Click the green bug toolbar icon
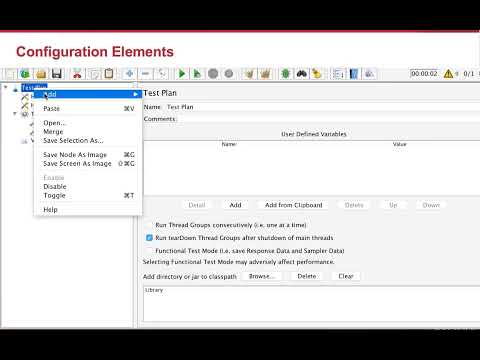Image resolution: width=480 pixels, height=360 pixels. [286, 74]
